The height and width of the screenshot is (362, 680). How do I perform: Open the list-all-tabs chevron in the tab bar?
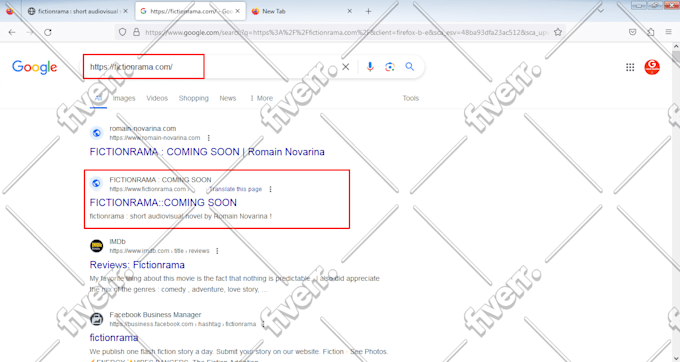coord(601,11)
